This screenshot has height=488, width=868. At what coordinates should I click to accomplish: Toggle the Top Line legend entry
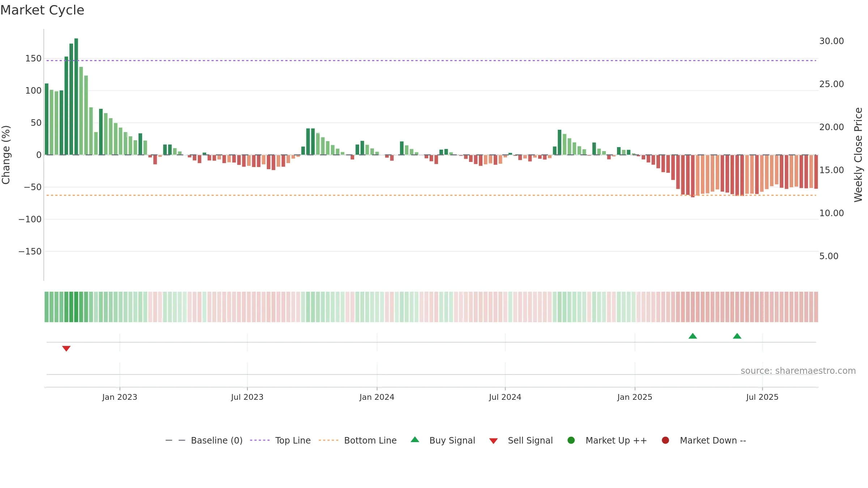[x=280, y=440]
